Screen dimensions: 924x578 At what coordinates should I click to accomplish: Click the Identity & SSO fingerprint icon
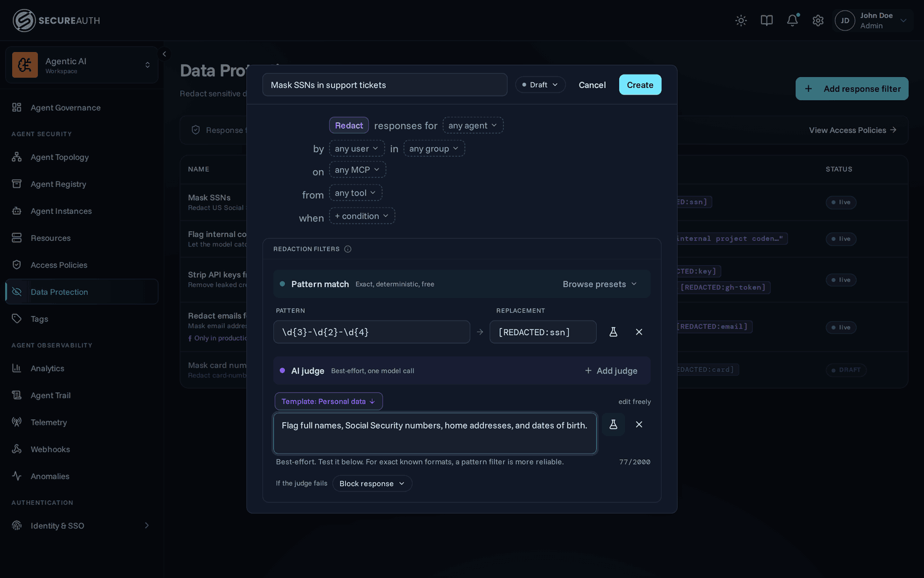coord(17,525)
